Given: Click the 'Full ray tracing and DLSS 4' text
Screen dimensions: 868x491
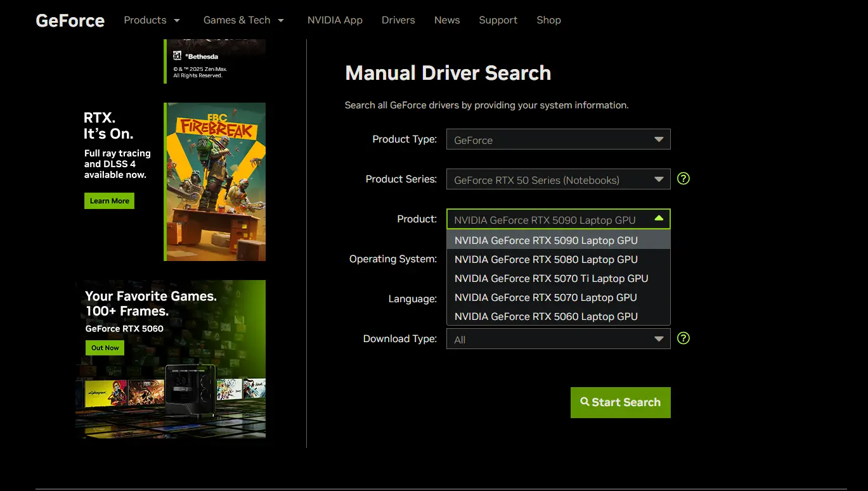Looking at the screenshot, I should [x=117, y=164].
